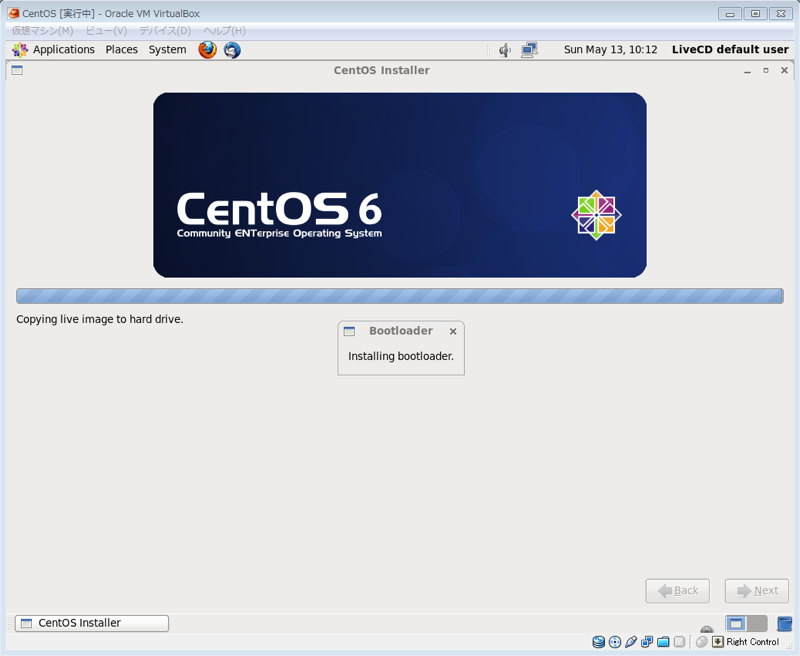Image resolution: width=800 pixels, height=656 pixels.
Task: Click the volume speaker icon
Action: pyautogui.click(x=505, y=50)
